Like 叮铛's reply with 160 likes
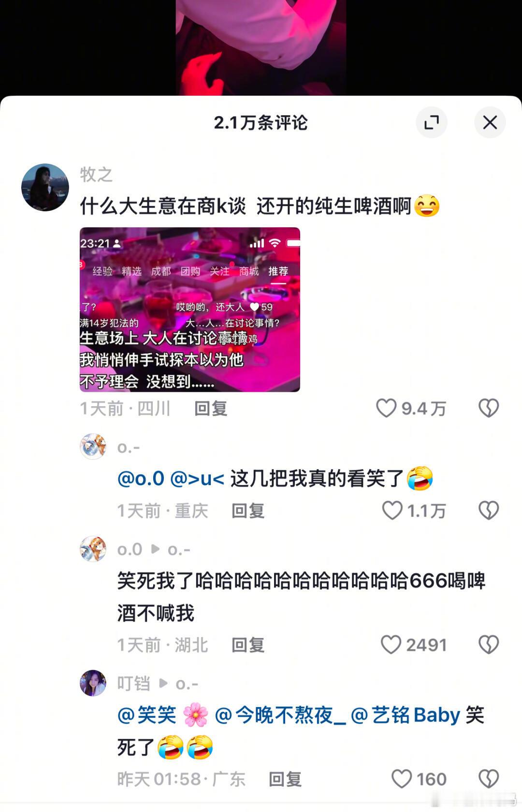The height and width of the screenshot is (812, 522). 401,779
